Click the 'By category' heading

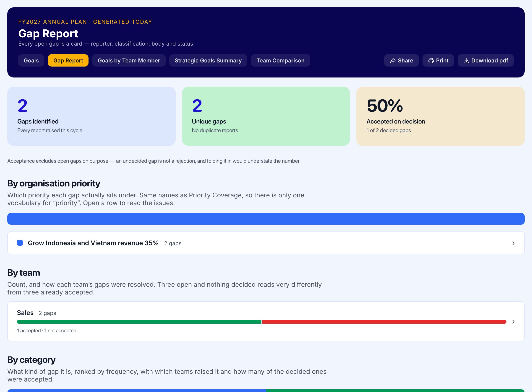(x=31, y=360)
